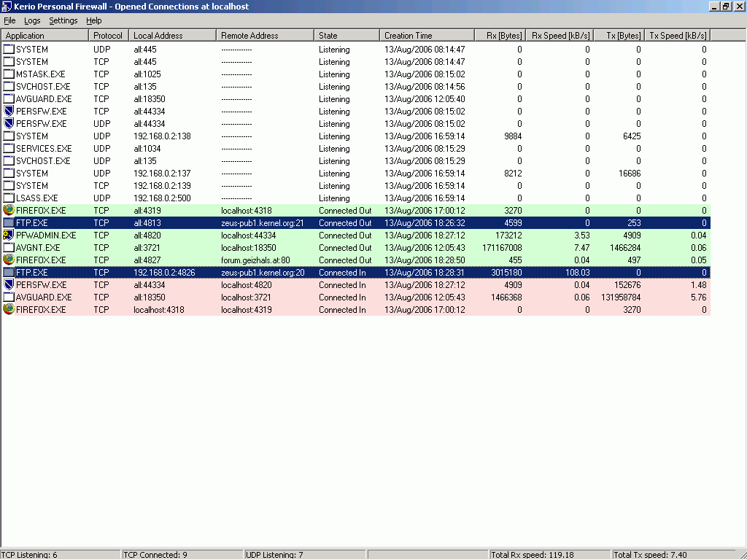Click the SERVICES.EXE window icon
This screenshot has height=560, width=747.
coord(9,148)
